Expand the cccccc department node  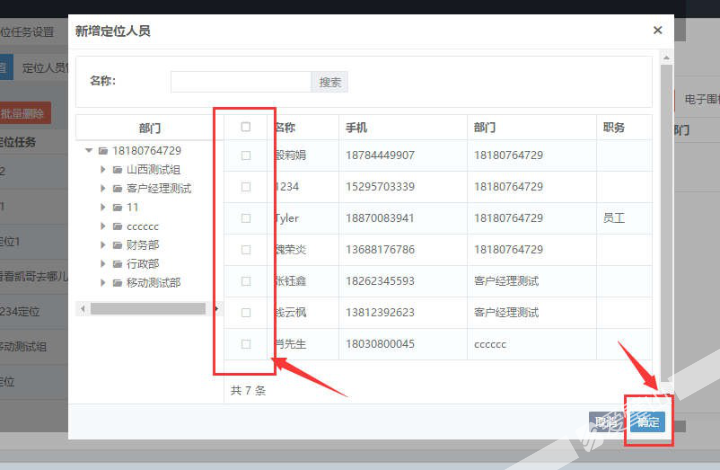(103, 226)
